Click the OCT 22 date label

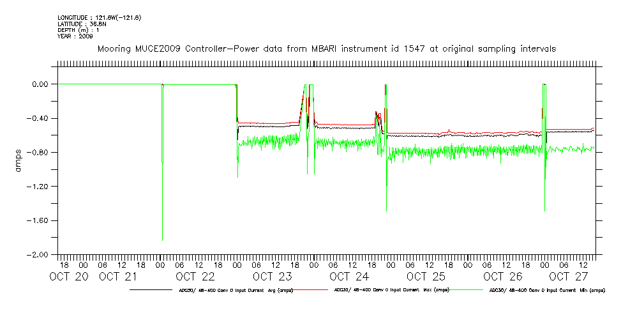tap(195, 277)
